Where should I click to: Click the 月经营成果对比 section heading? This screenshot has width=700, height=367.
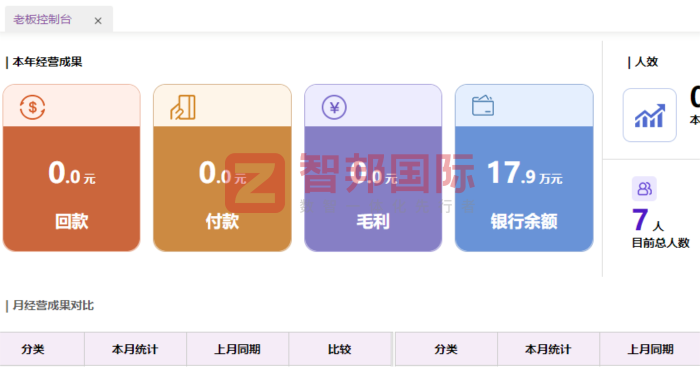[x=53, y=305]
